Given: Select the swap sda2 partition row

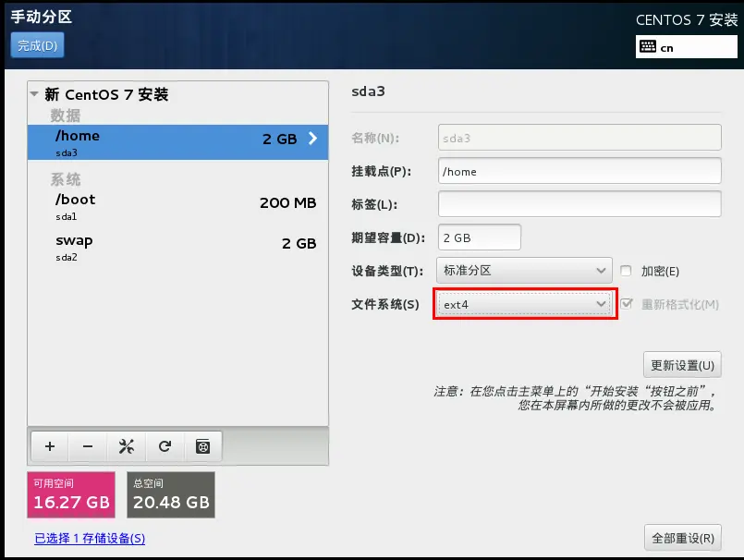Looking at the screenshot, I should pos(178,248).
